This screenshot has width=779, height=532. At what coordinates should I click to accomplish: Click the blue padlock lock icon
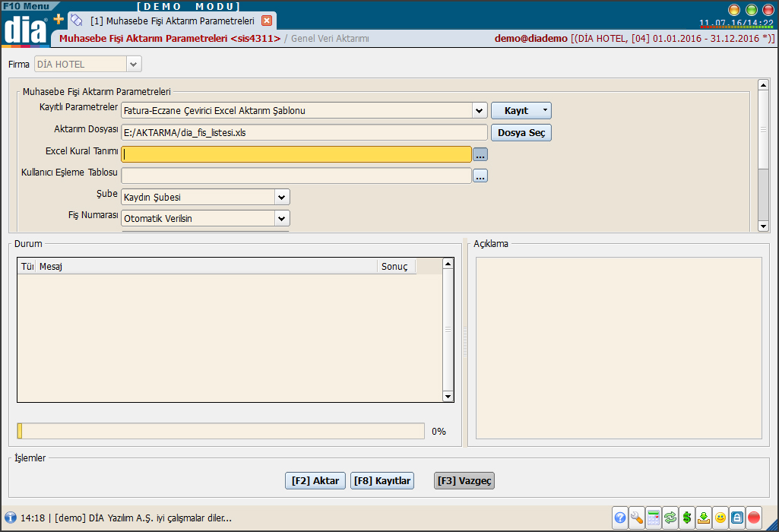coord(737,518)
